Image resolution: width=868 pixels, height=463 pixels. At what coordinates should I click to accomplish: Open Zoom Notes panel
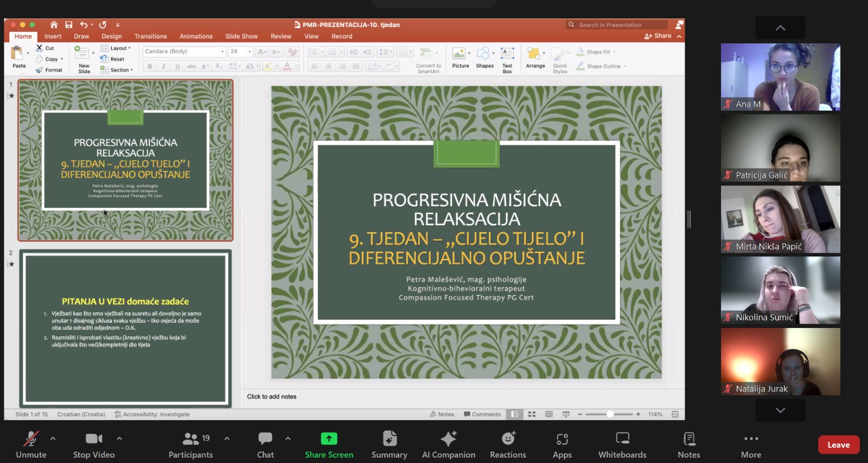click(x=689, y=445)
